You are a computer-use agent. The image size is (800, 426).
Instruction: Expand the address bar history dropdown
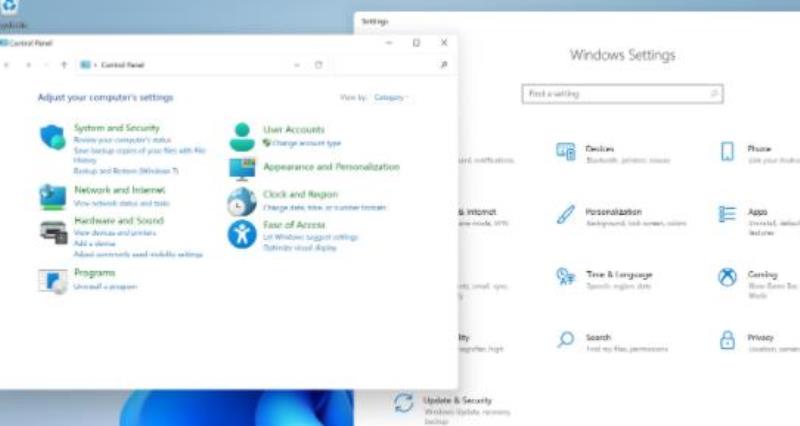[x=297, y=65]
